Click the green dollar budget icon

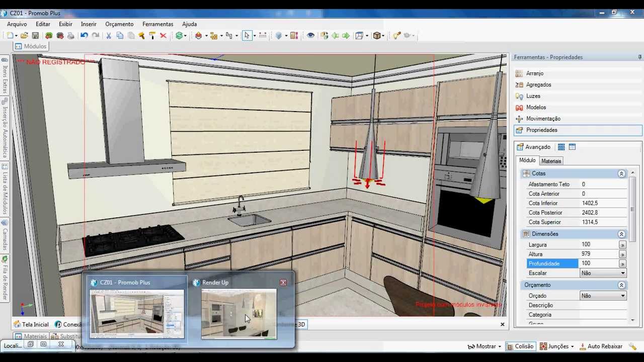click(179, 35)
